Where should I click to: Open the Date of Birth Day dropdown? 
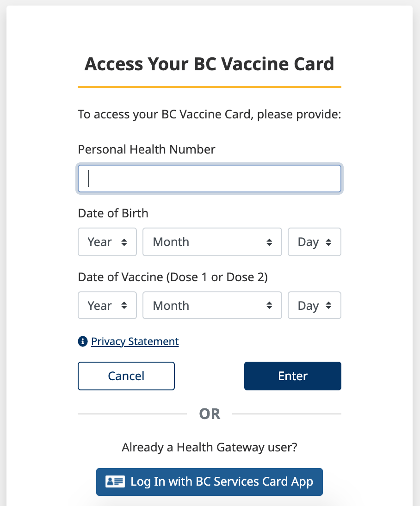click(315, 242)
